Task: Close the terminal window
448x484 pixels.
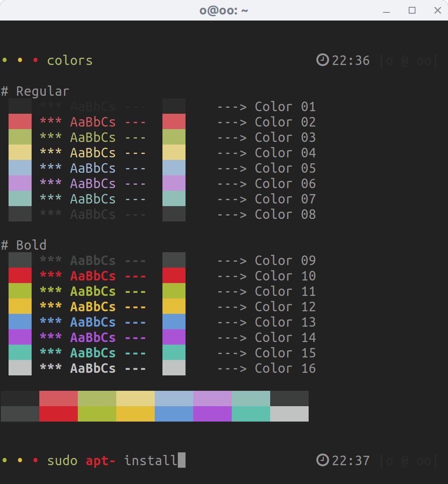Action: click(437, 10)
